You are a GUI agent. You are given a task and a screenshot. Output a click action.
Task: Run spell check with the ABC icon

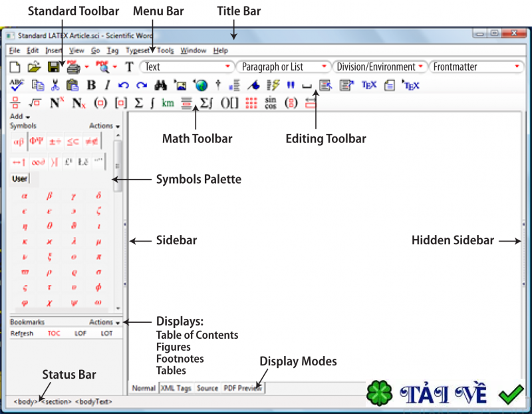coord(17,85)
